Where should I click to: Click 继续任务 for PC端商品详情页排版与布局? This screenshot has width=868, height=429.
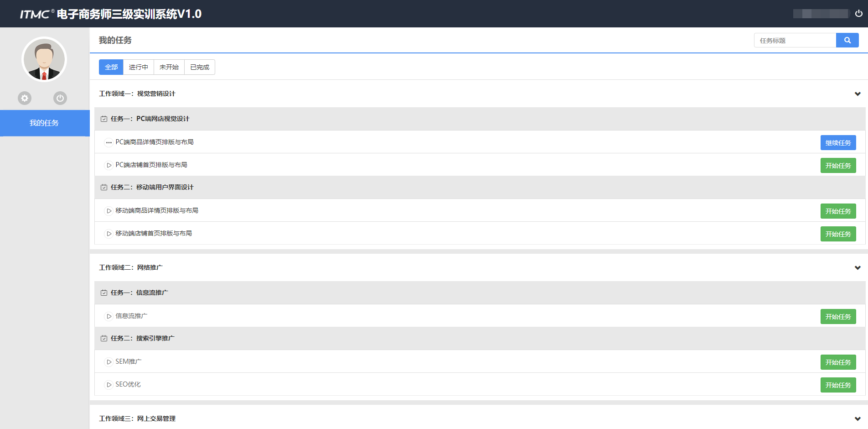point(838,143)
